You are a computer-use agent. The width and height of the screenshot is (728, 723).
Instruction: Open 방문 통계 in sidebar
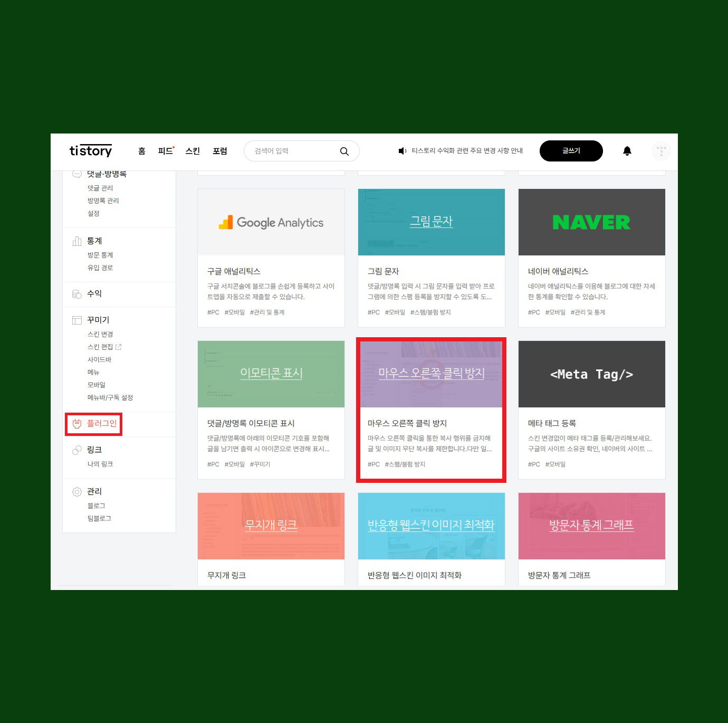(x=100, y=255)
